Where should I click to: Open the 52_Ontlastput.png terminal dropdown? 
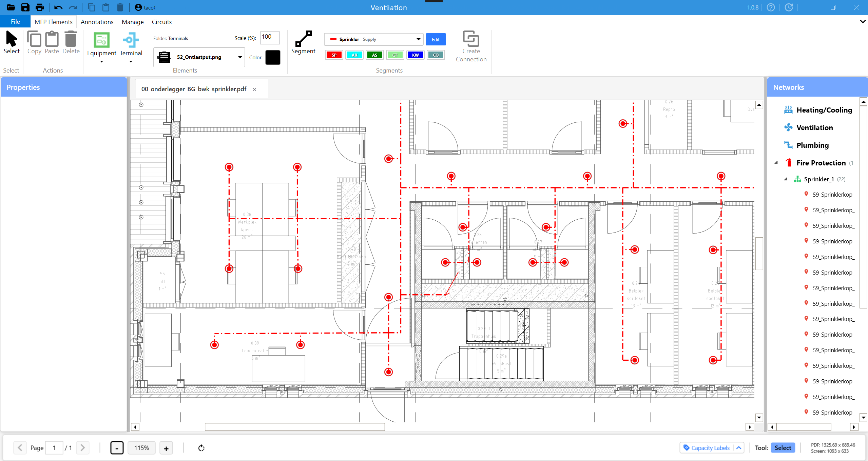tap(199, 57)
